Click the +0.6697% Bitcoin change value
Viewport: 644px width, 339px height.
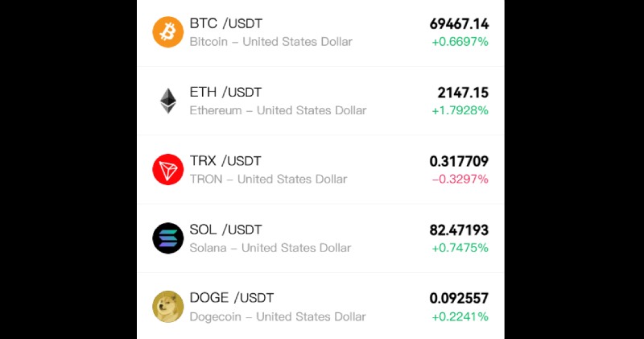460,42
